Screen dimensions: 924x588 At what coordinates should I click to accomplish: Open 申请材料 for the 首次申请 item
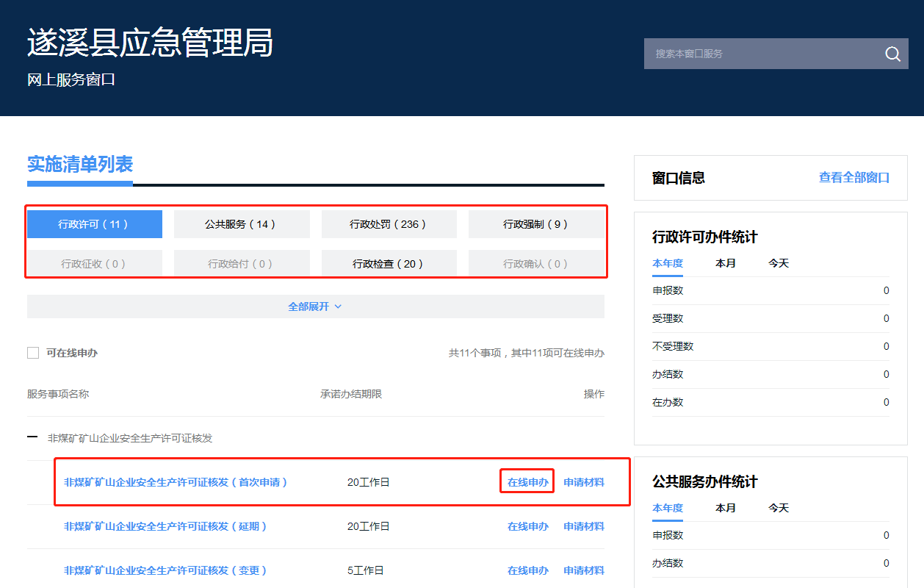(584, 483)
